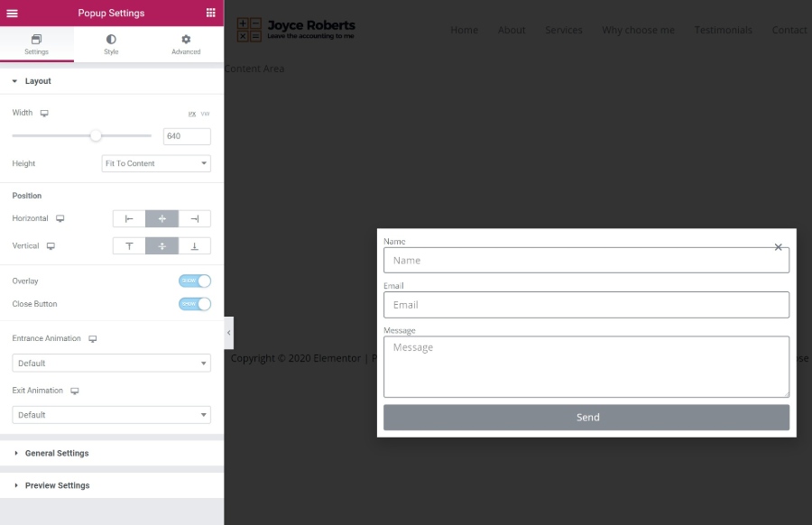Click the Exit Animation device icon
Image resolution: width=812 pixels, height=525 pixels.
[75, 391]
